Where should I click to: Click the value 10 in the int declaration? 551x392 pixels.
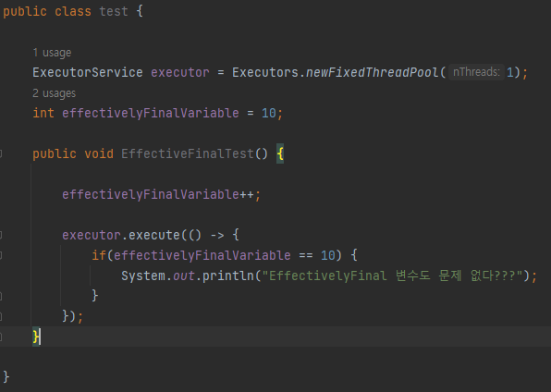tap(269, 114)
